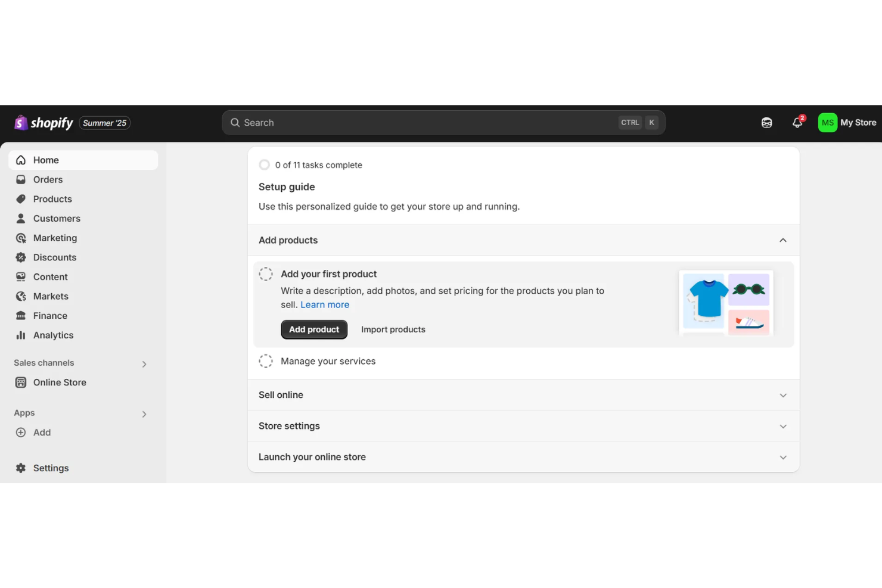Open the Customers section
882x588 pixels.
coord(57,218)
